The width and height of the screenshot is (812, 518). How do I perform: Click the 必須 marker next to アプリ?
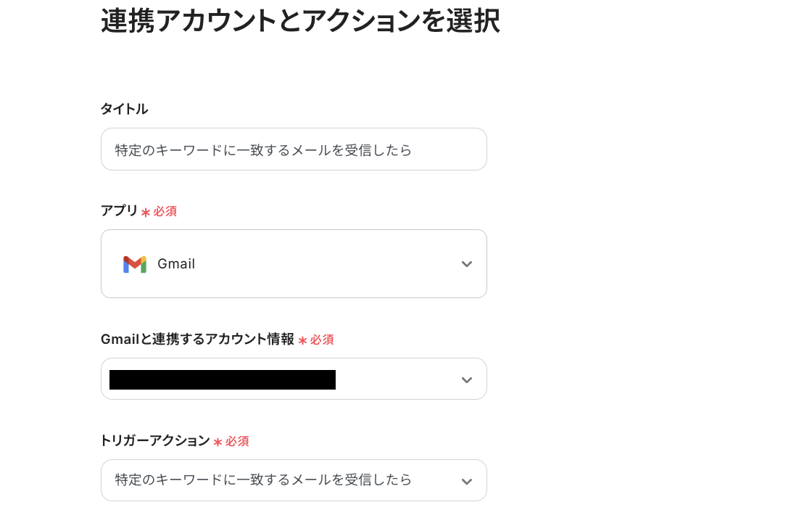point(165,212)
